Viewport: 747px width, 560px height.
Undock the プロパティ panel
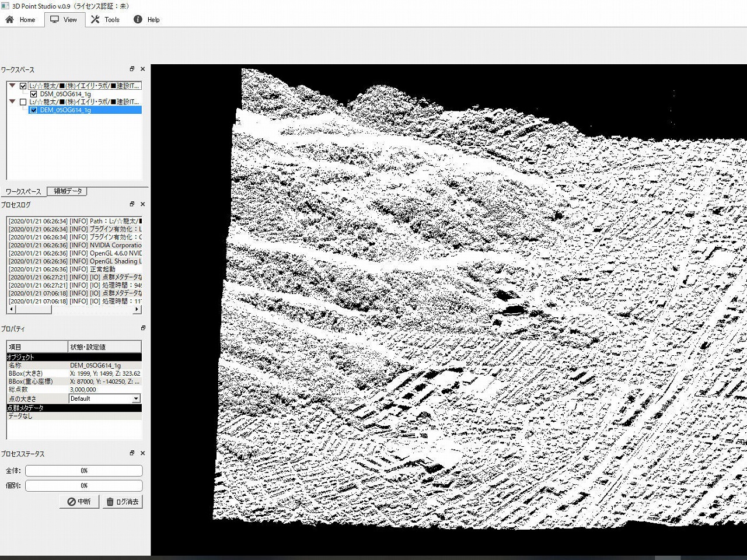point(142,328)
